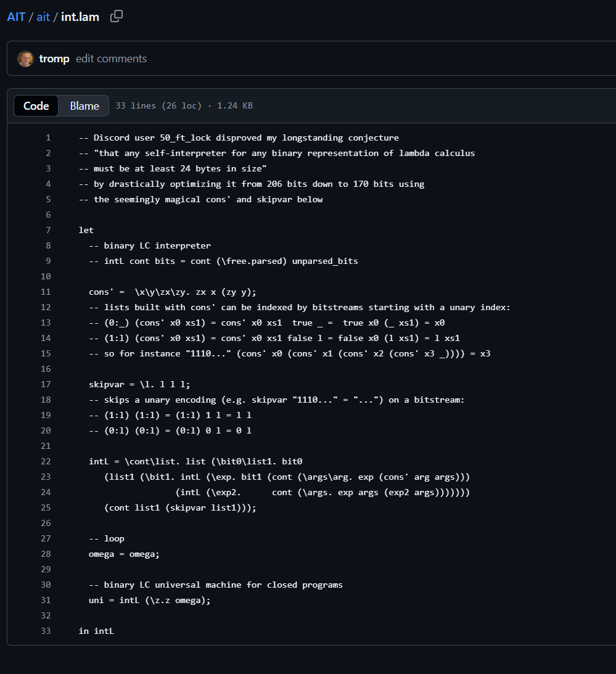Click the 'int.lam' file name in the breadcrumb
This screenshot has width=616, height=674.
[x=80, y=17]
